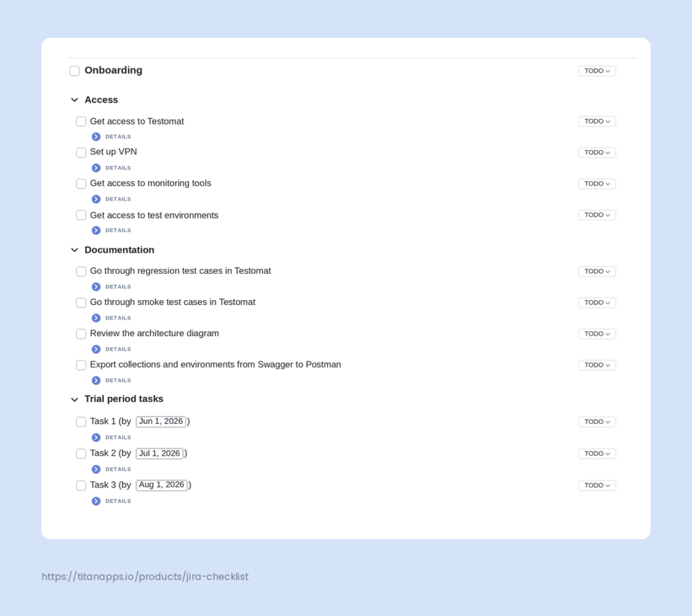Click the Trial period tasks heading
This screenshot has width=692, height=616.
124,399
